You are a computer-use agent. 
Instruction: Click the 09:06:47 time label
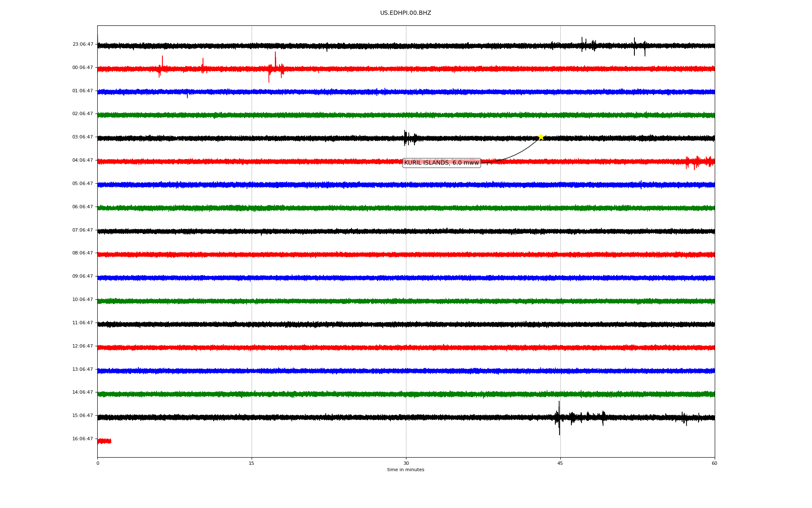coord(83,276)
